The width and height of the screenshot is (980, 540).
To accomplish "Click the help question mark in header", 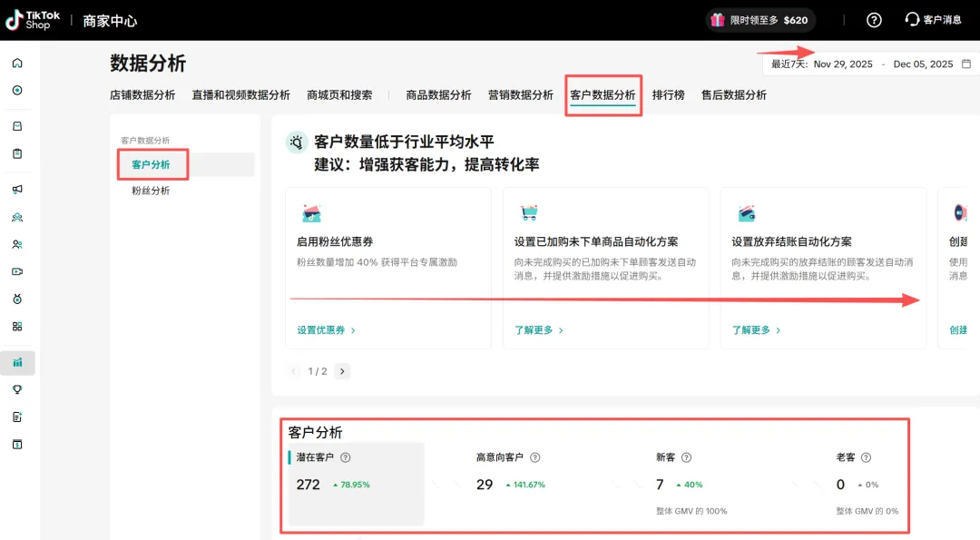I will point(874,20).
